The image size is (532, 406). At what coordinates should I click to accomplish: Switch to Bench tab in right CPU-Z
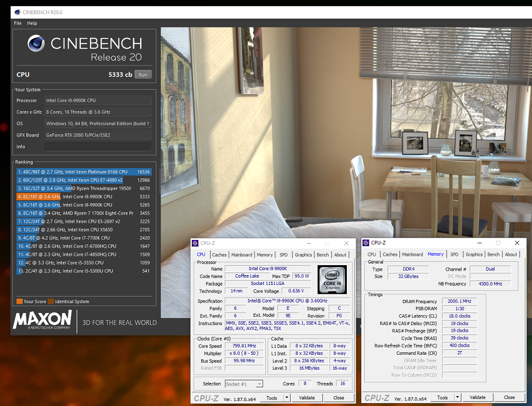click(494, 255)
